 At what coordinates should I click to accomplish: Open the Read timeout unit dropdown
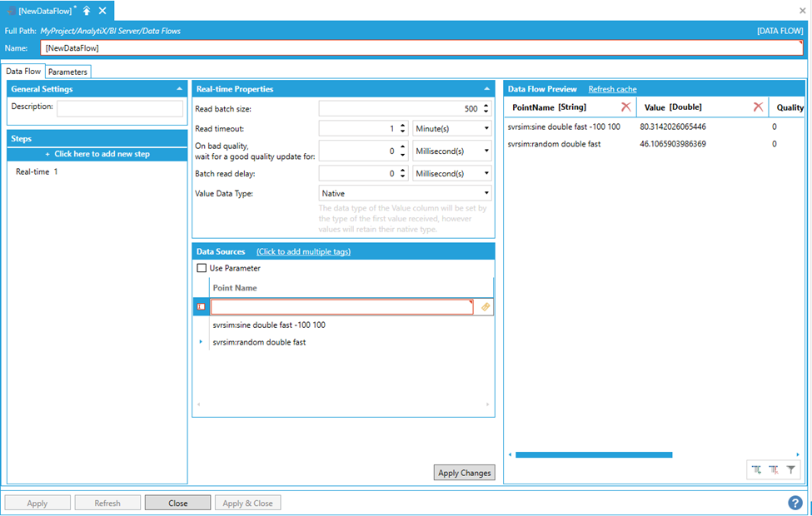pos(452,128)
